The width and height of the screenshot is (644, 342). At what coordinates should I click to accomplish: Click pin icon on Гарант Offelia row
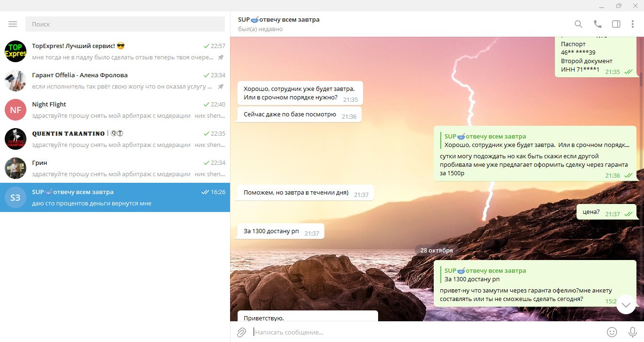(221, 87)
